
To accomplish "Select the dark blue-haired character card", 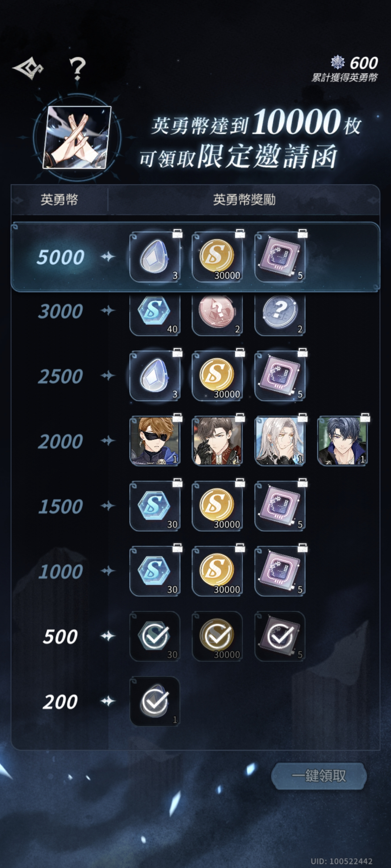I will point(342,441).
